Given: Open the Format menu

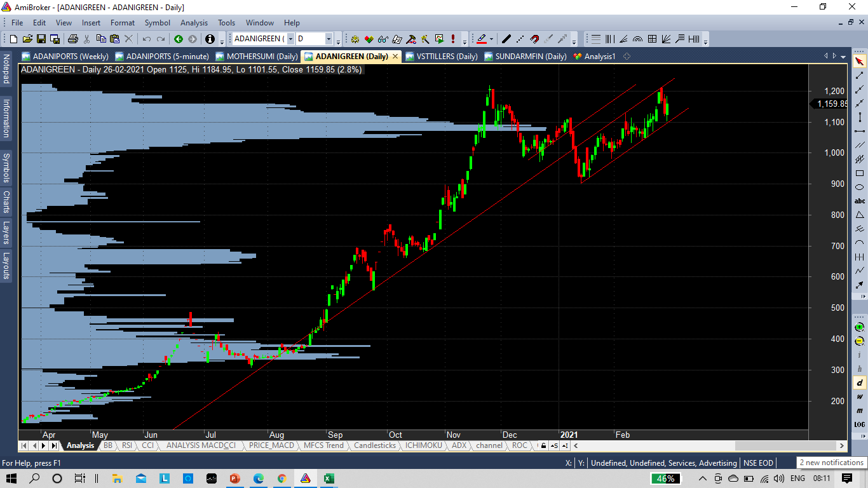Looking at the screenshot, I should pos(123,23).
